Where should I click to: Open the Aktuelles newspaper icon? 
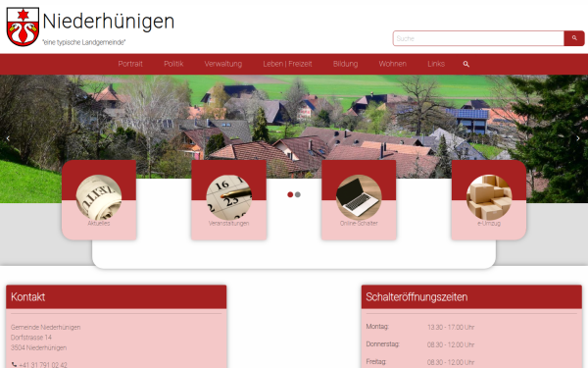[x=99, y=197]
